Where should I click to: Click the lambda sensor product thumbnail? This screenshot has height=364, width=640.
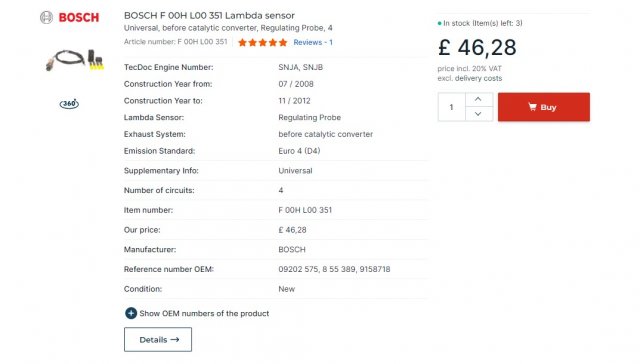click(75, 60)
